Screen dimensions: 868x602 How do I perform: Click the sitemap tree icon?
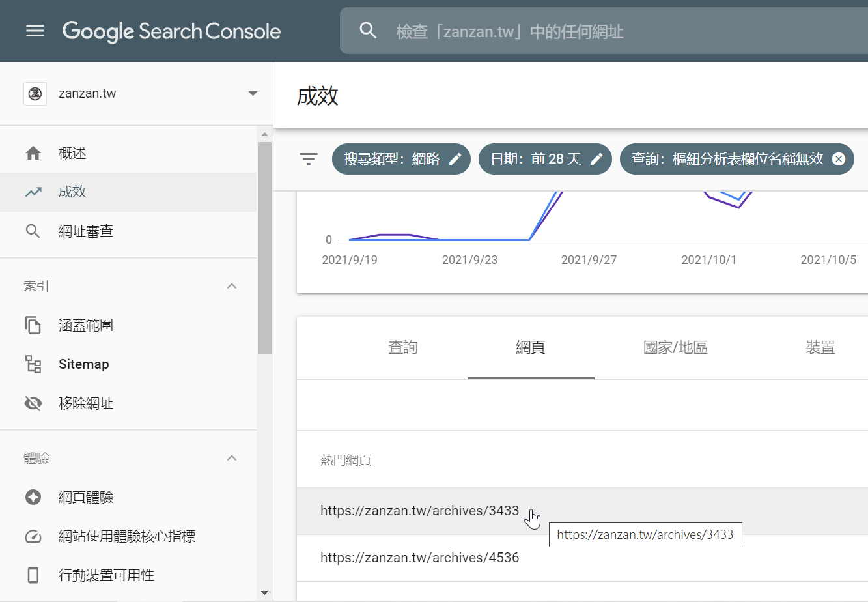(x=33, y=364)
